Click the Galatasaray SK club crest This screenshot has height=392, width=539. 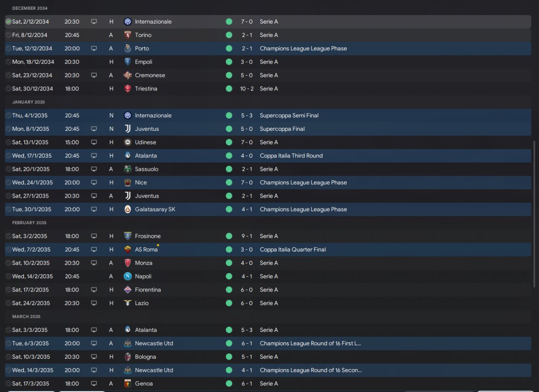(x=128, y=209)
